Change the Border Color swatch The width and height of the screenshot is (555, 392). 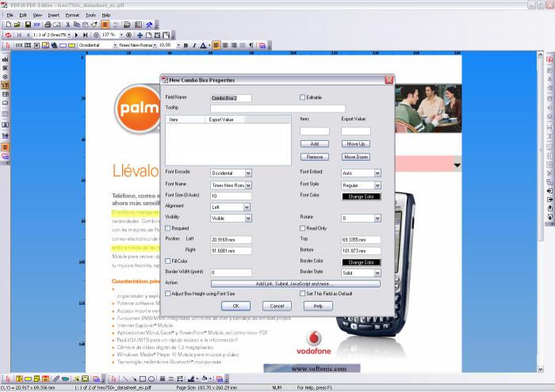click(x=362, y=262)
